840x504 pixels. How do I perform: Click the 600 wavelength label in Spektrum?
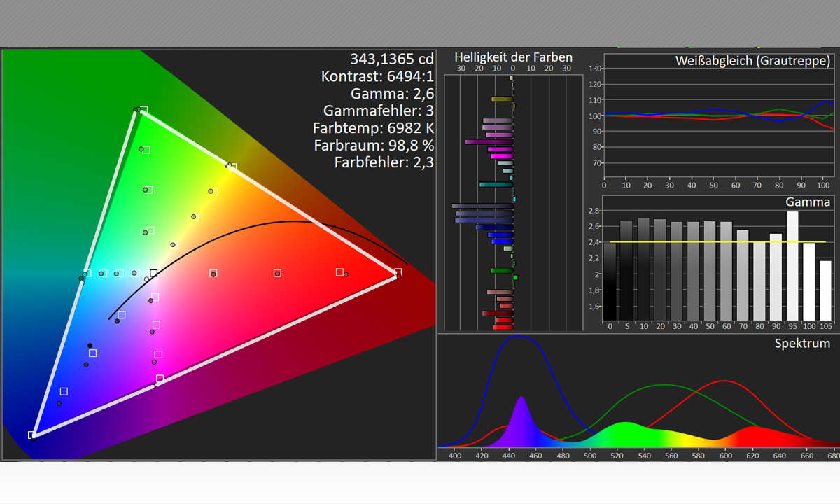pos(724,456)
